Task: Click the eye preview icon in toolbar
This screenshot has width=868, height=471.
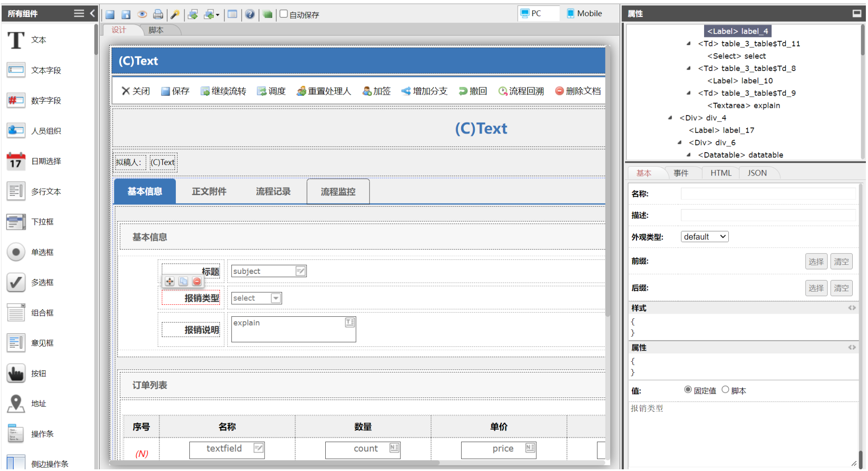Action: [x=142, y=14]
